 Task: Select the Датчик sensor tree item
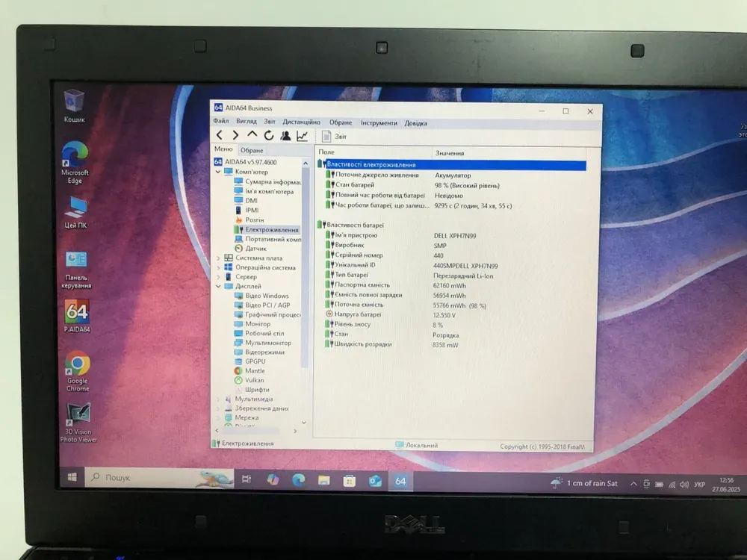coord(255,249)
